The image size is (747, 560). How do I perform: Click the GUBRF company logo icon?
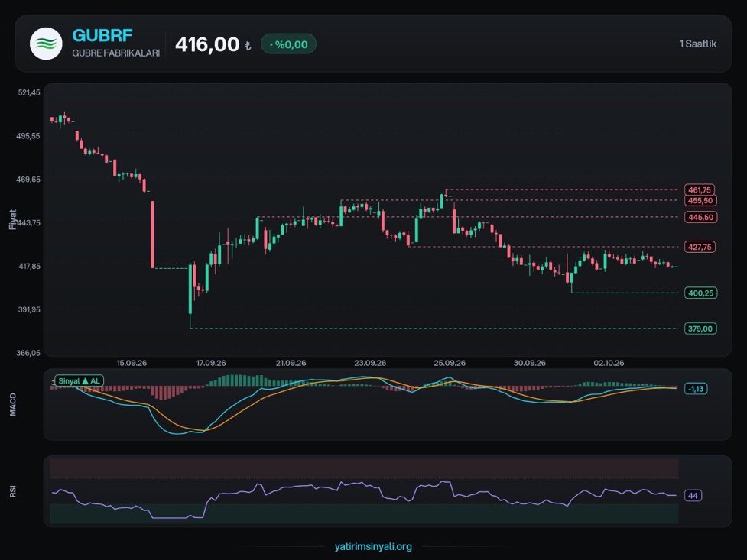46,44
